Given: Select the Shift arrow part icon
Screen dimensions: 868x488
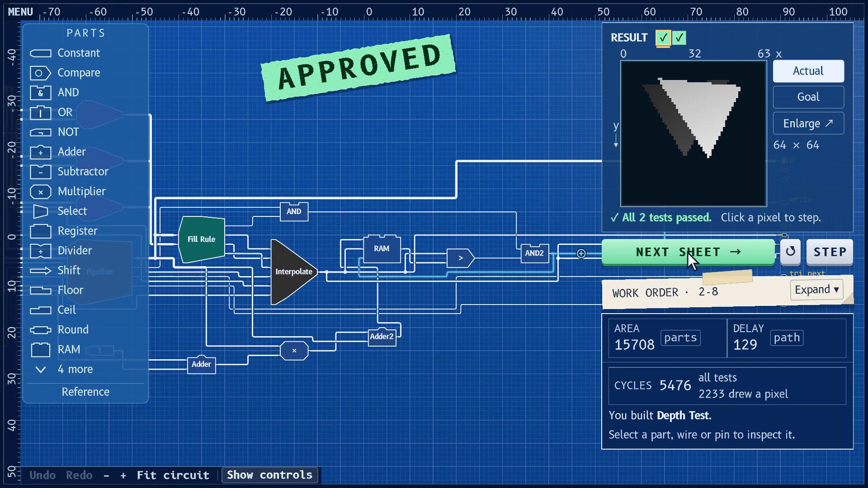Looking at the screenshot, I should [x=40, y=271].
